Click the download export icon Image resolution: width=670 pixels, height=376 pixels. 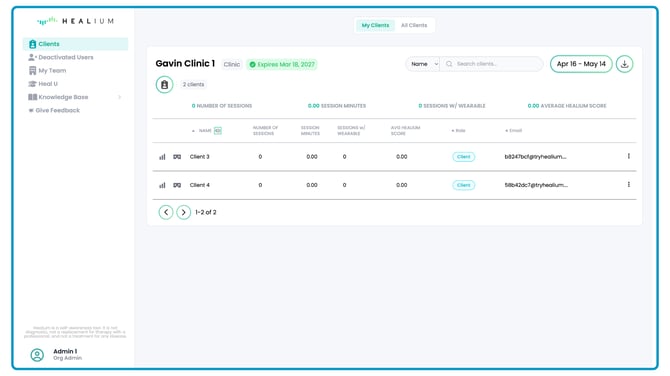pyautogui.click(x=624, y=64)
